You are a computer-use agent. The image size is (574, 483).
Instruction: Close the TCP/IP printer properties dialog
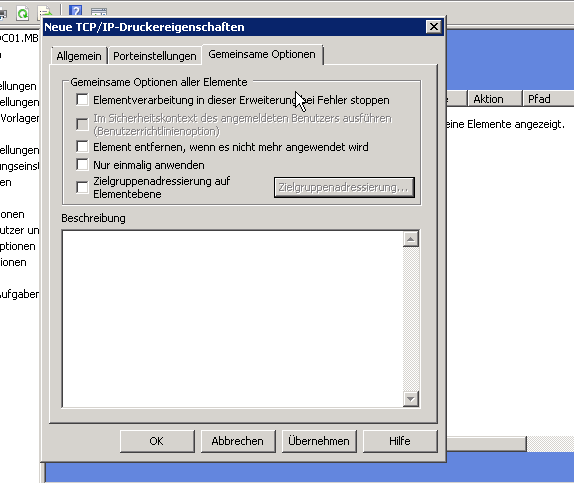pos(434,27)
